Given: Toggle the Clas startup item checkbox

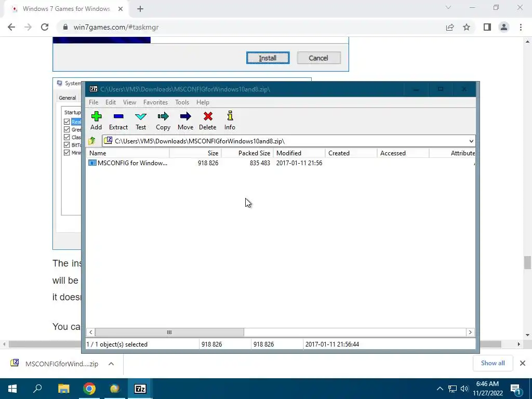Looking at the screenshot, I should pos(67,137).
